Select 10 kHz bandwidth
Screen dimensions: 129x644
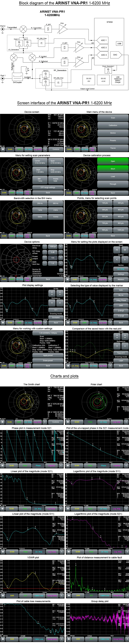(56, 217)
